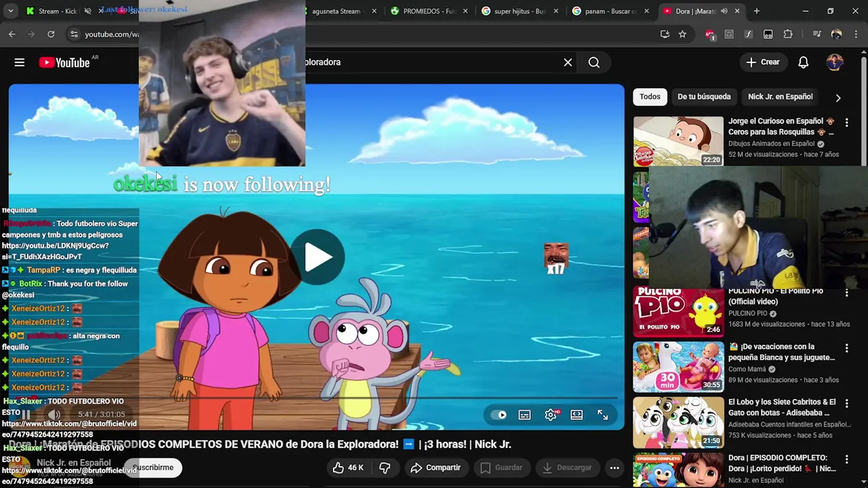Like the video showing 46 K
This screenshot has width=868, height=488.
tap(349, 468)
